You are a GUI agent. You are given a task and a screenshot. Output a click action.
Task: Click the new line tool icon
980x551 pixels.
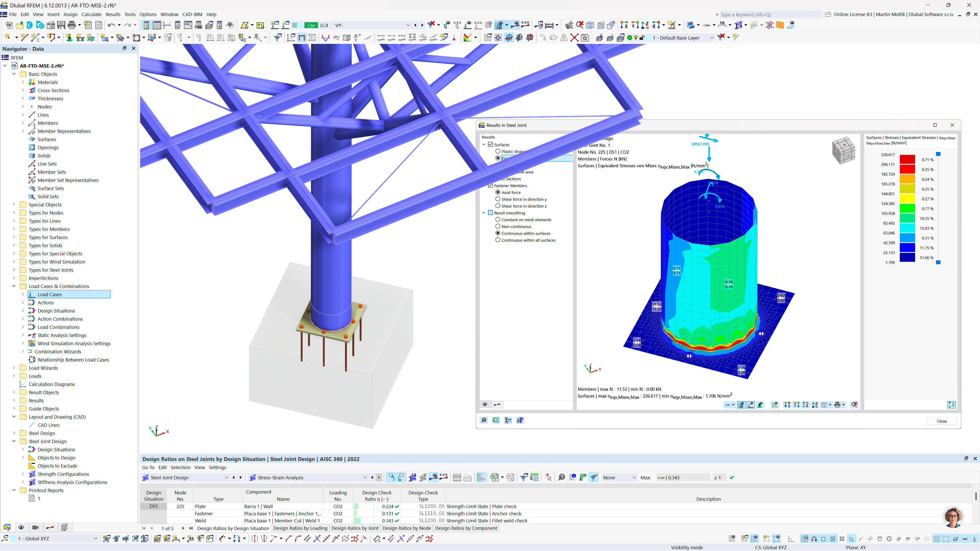(x=24, y=38)
